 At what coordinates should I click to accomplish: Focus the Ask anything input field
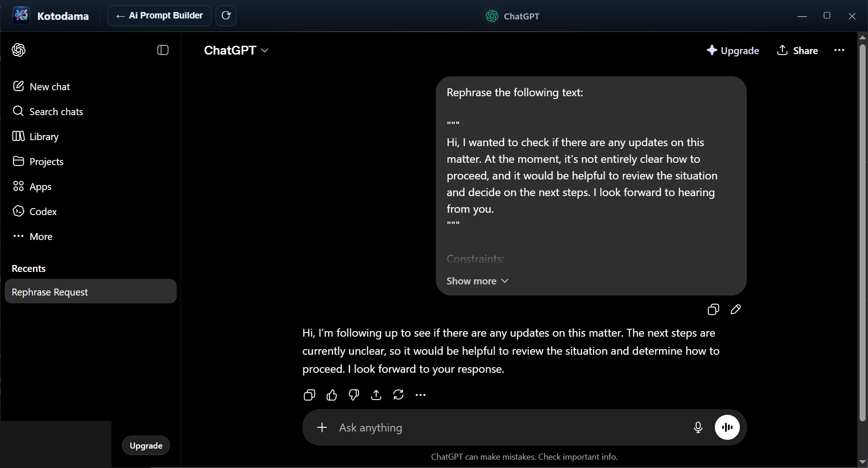509,428
